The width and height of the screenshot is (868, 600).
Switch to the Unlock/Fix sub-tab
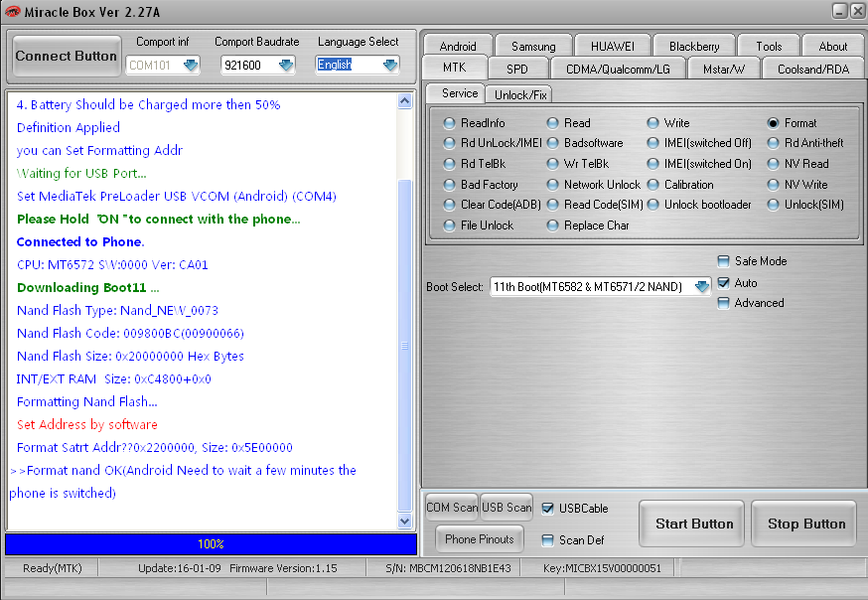520,94
